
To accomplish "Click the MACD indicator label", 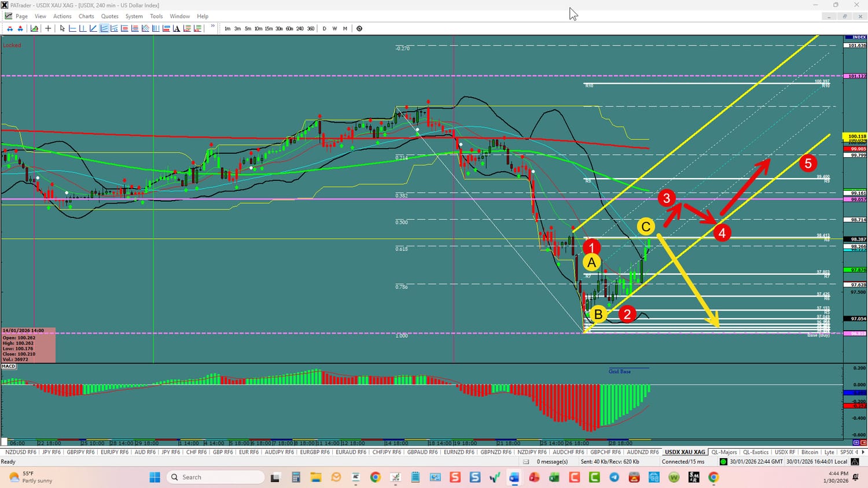I will point(9,367).
